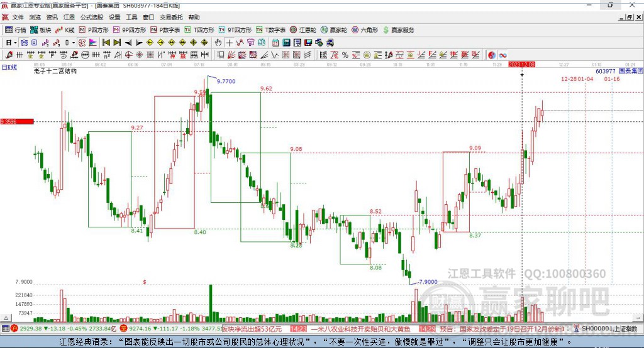Viewport: 644px width, 348px height.
Task: Open the calendar icon tool
Action: 275,42
